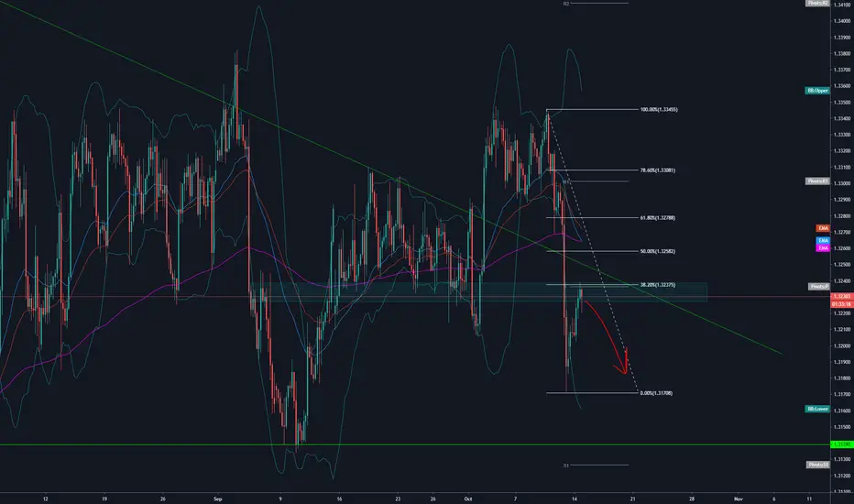Viewport: 854px width, 504px height.
Task: Select the 50.00%(1.32582) Fibonacci level label
Action: point(657,252)
